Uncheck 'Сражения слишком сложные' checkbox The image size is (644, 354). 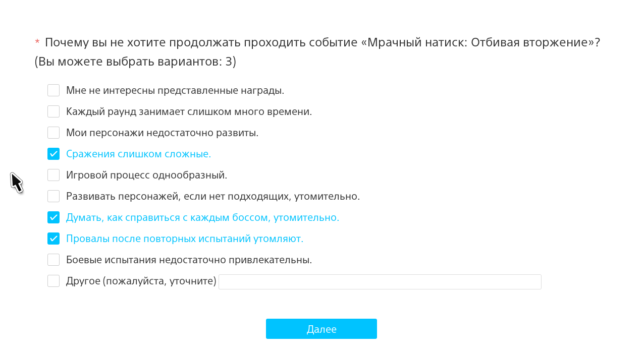tap(53, 154)
